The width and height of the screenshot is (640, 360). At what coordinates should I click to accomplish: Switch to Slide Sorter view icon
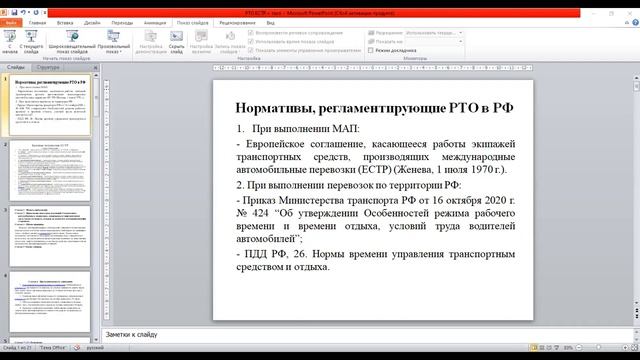542,348
